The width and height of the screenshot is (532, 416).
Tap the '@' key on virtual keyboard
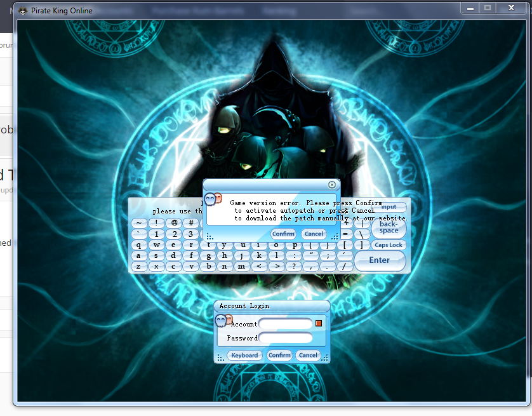pos(174,223)
